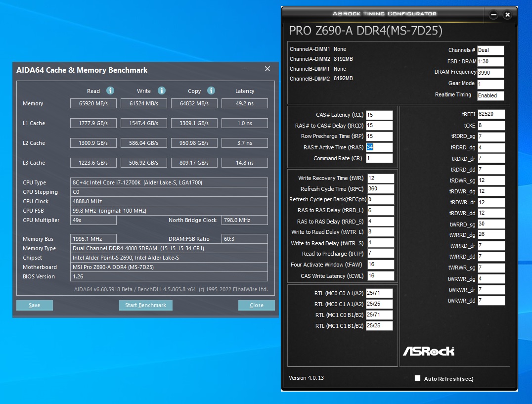532x404 pixels.
Task: Click the DRAM Frequency field
Action: click(490, 73)
